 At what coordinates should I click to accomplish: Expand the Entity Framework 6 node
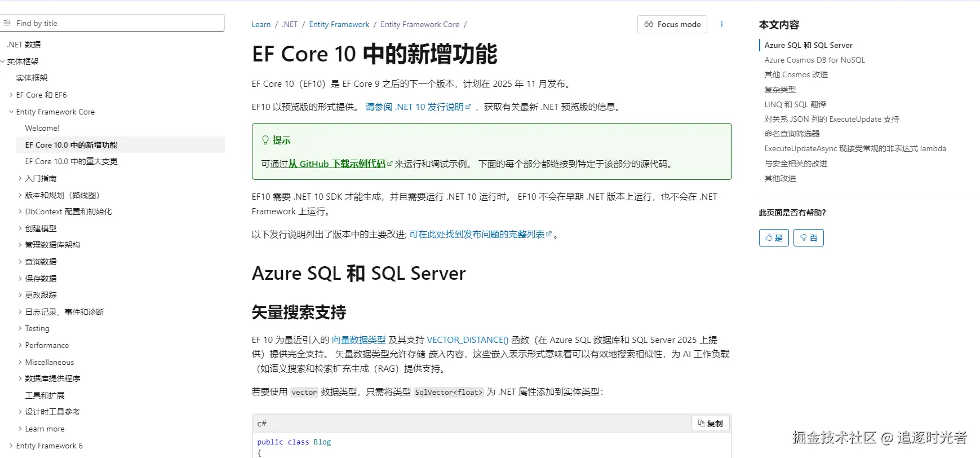tap(11, 446)
